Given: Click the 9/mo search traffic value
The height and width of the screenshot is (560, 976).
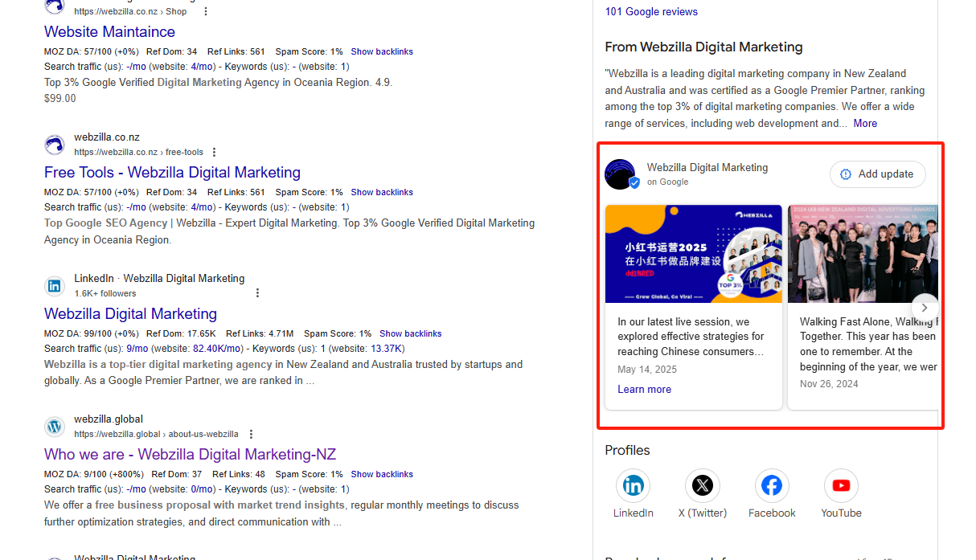Looking at the screenshot, I should [137, 349].
